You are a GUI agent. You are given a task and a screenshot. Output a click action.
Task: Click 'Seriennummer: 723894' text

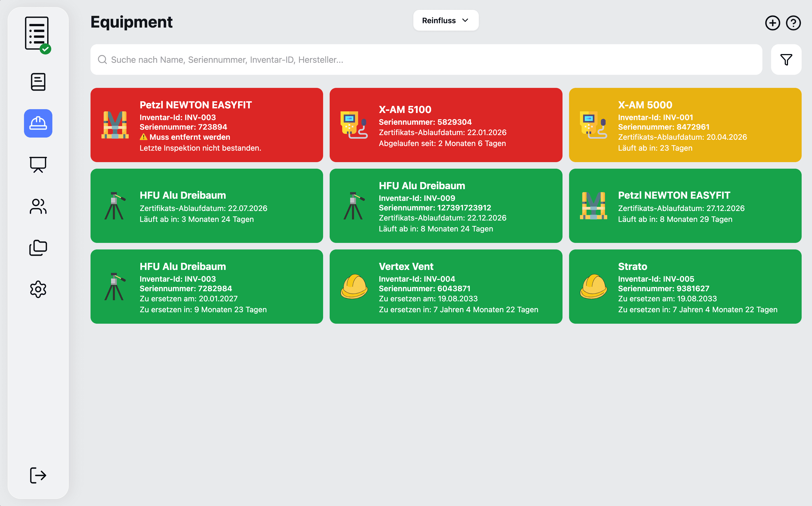click(x=183, y=127)
